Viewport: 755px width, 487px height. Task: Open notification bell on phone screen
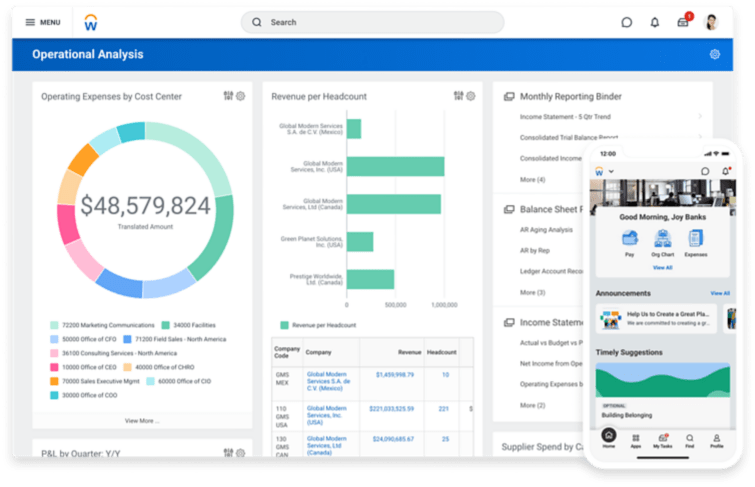point(726,171)
